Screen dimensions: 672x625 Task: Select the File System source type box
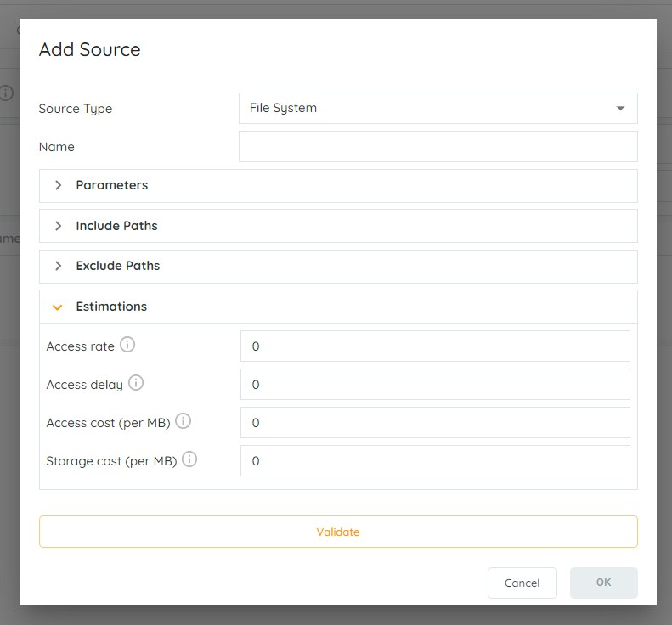coord(438,109)
